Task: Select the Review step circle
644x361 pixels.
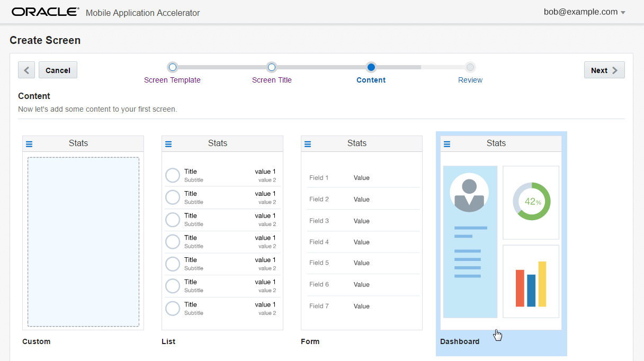Action: [x=470, y=67]
